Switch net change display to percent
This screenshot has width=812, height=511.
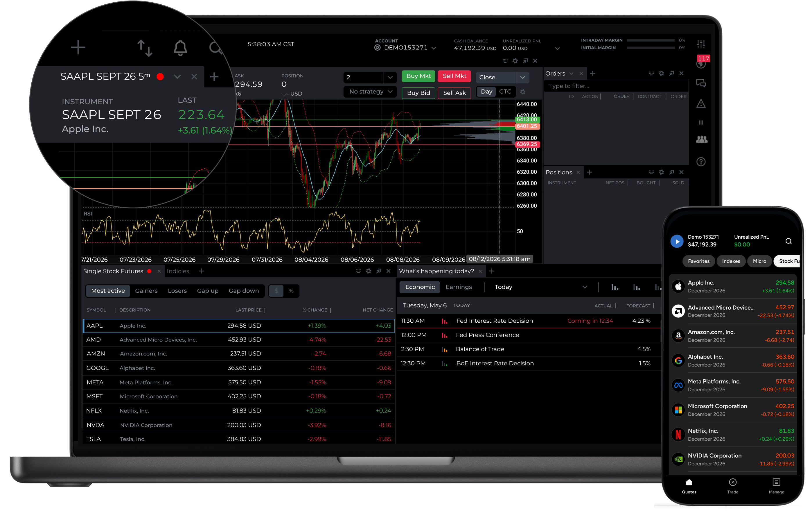[x=291, y=291]
